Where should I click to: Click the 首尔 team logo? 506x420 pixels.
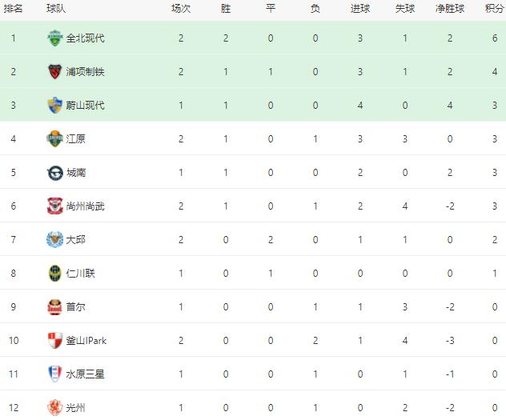55,307
